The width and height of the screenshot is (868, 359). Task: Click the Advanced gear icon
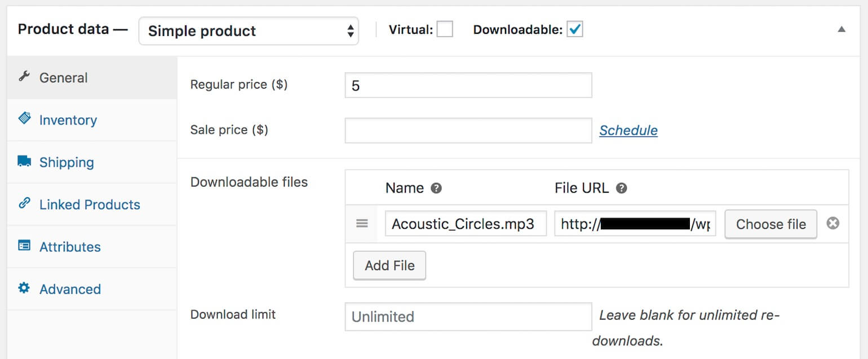point(25,289)
